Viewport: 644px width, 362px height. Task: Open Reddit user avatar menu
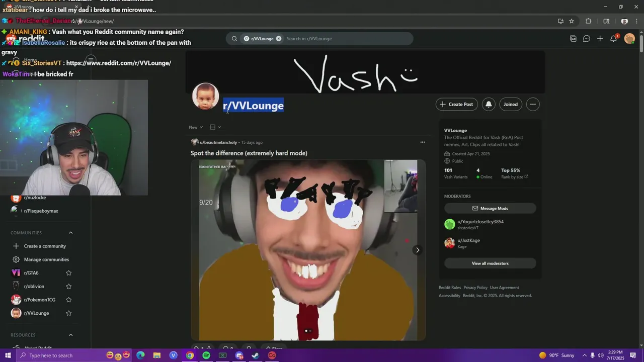tap(629, 39)
